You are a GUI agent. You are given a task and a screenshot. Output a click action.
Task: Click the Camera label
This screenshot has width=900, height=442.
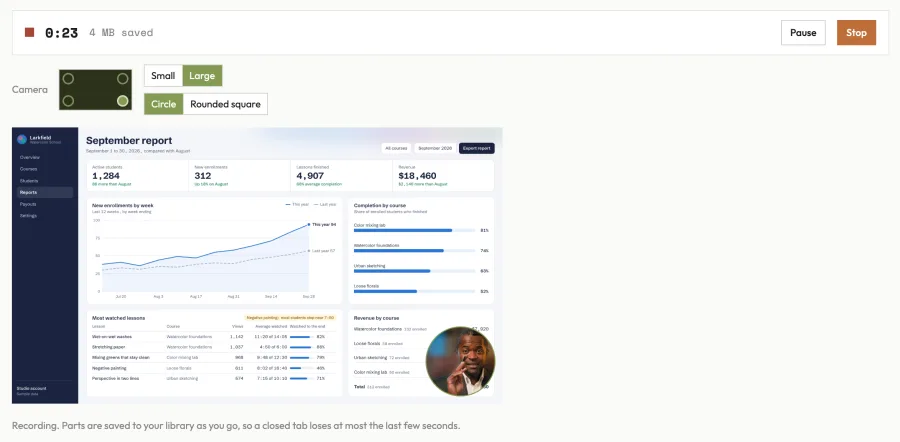pos(30,90)
